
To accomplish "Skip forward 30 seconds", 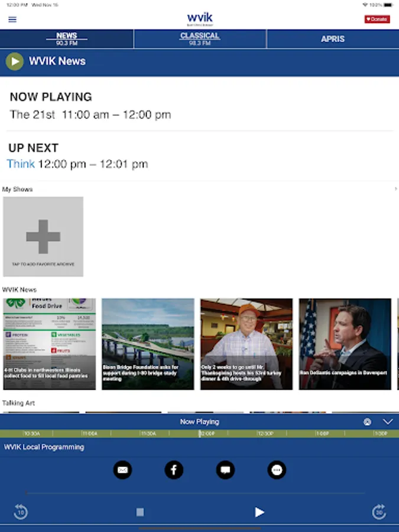I will 379,512.
